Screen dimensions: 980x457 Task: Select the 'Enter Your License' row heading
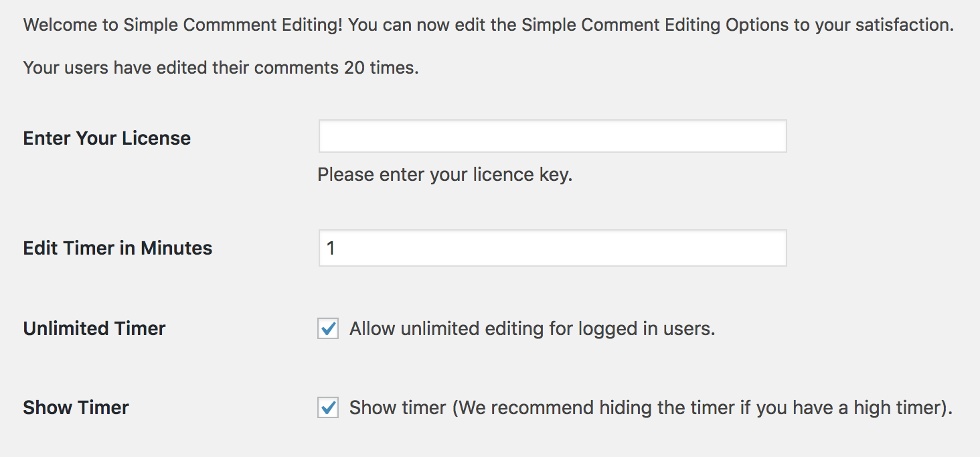coord(107,138)
